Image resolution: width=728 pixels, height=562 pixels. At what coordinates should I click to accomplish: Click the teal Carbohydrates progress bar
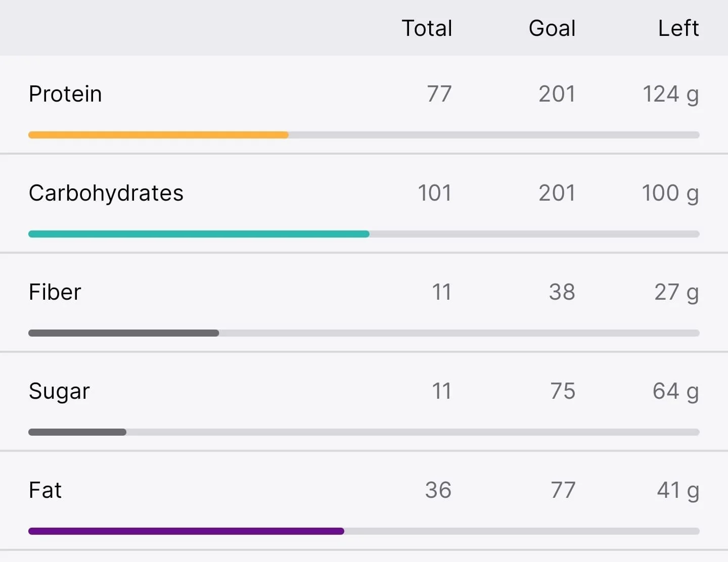tap(199, 234)
